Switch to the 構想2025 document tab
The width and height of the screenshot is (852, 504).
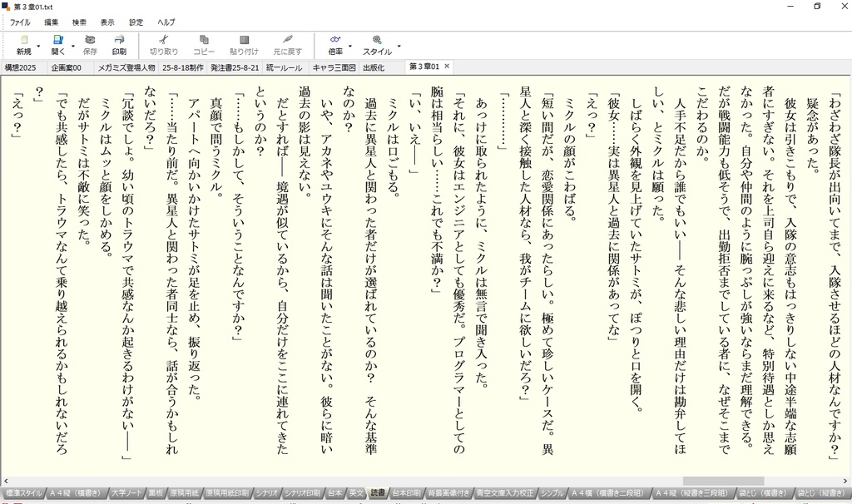21,68
